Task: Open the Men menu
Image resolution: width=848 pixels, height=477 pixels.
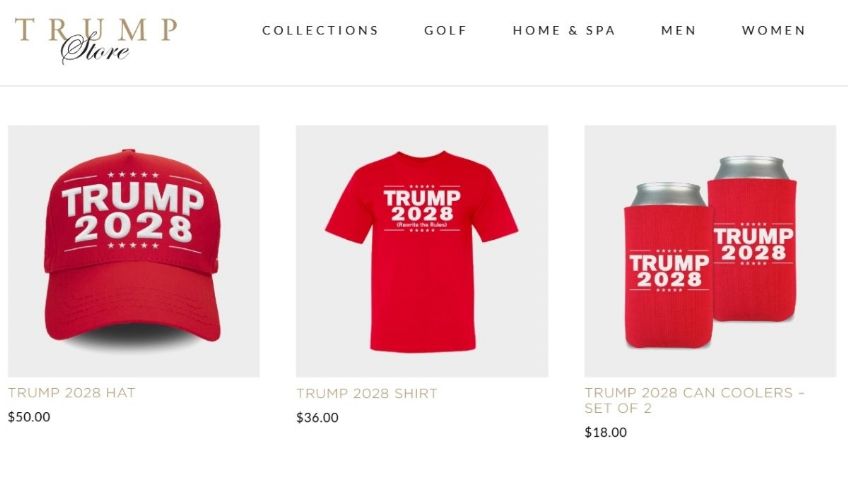Action: [x=678, y=31]
